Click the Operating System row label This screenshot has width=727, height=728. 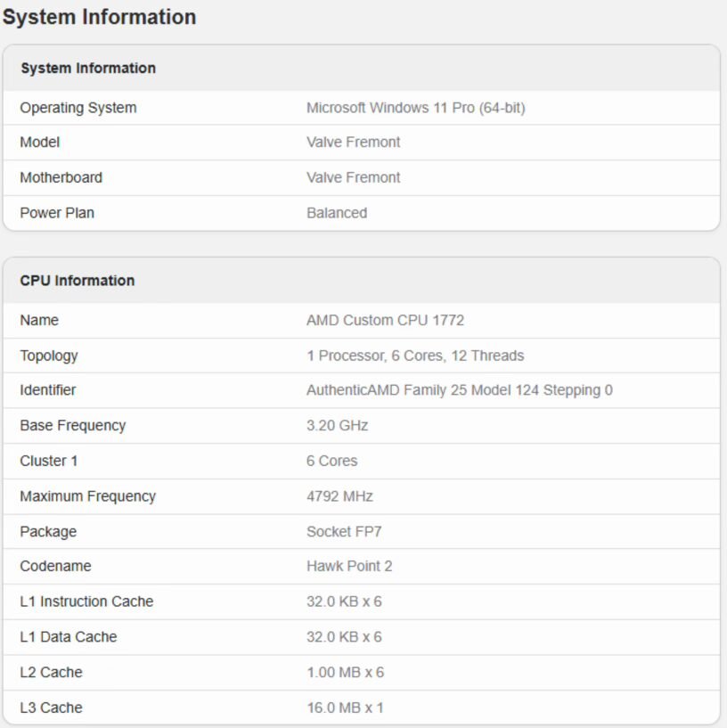(x=78, y=108)
